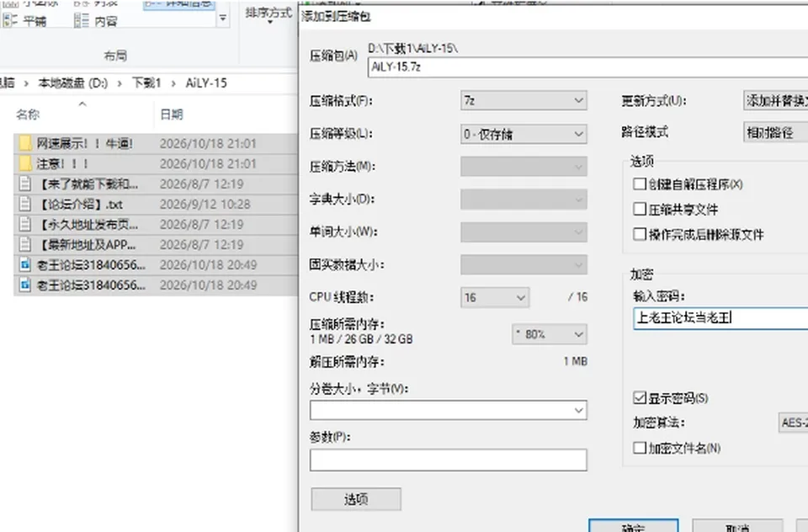
Task: Expand the breadcrumb chevron after 下载1
Action: click(173, 83)
